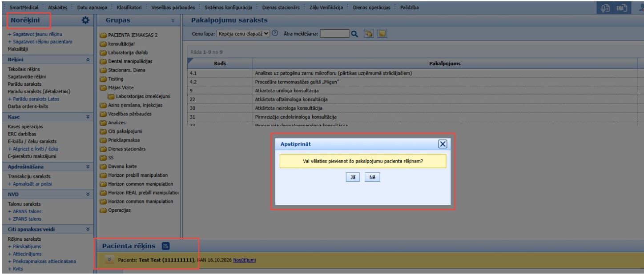
Task: Open the Cenu lapa dropdown
Action: 243,34
